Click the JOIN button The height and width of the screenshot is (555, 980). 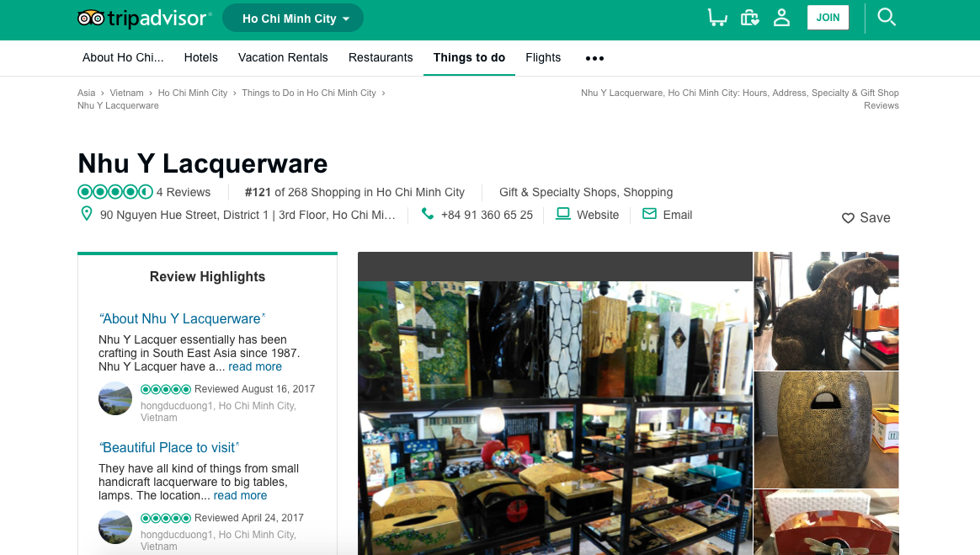(828, 18)
